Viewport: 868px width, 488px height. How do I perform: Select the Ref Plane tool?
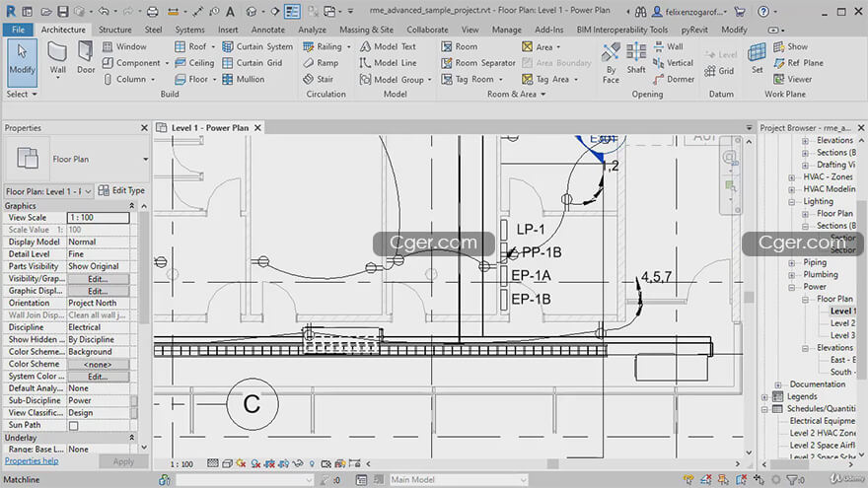pyautogui.click(x=798, y=62)
